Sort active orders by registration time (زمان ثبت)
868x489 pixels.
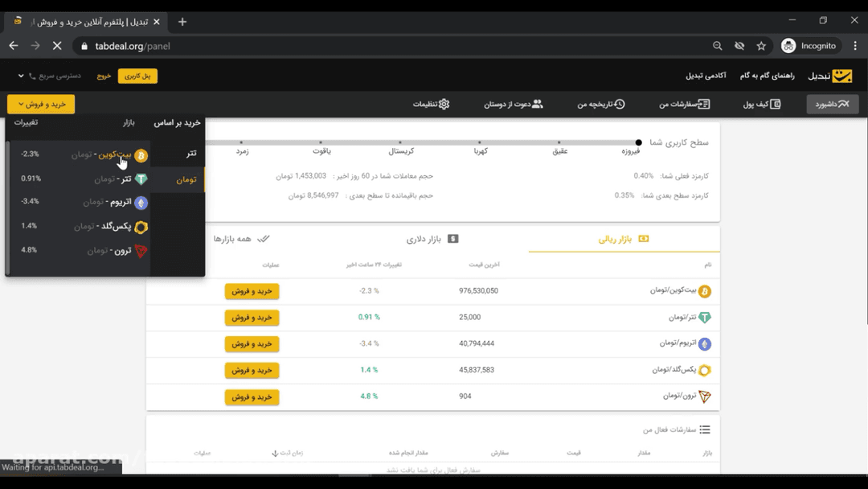(287, 453)
